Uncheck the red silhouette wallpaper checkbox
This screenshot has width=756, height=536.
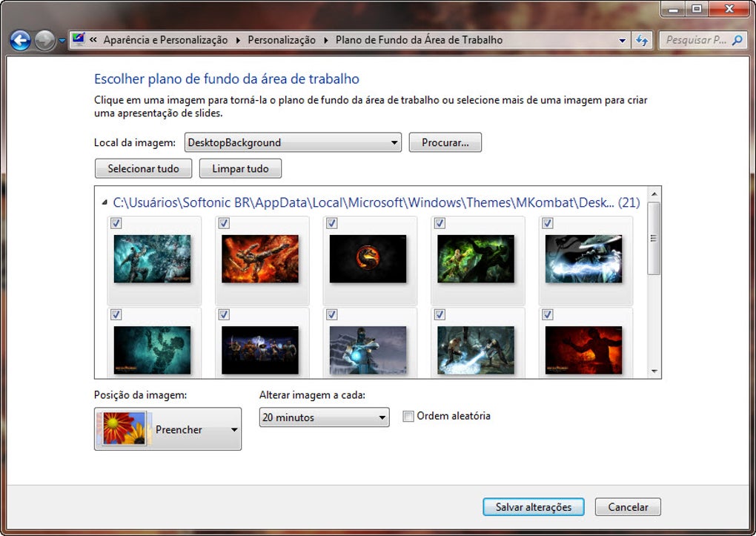click(x=547, y=314)
